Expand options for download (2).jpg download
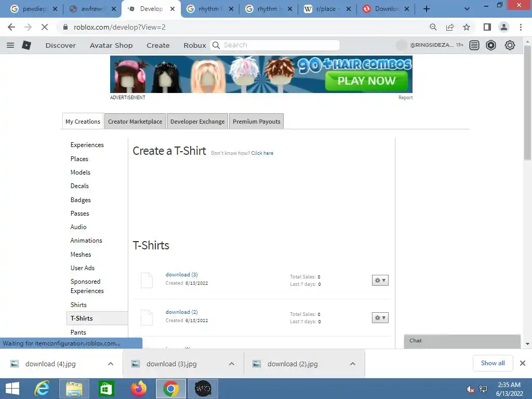Screen dimensions: 532x399 [x=353, y=364]
